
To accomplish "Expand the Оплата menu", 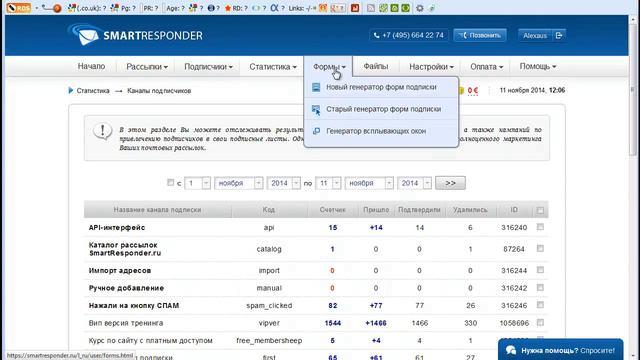I will click(x=487, y=67).
